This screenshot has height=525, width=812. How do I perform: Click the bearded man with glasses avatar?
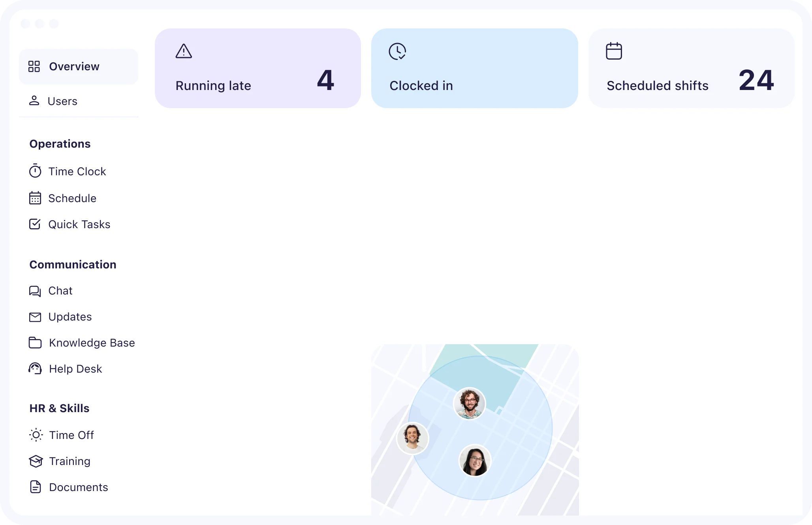tap(469, 403)
